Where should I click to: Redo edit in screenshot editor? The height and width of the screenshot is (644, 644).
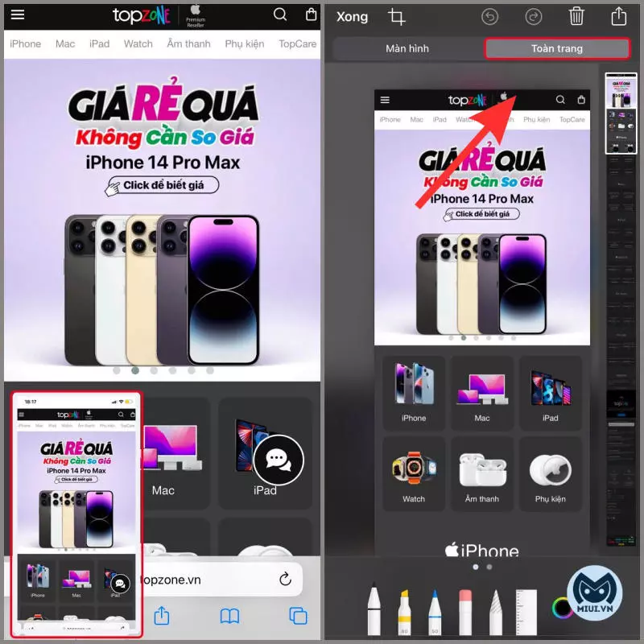point(534,17)
